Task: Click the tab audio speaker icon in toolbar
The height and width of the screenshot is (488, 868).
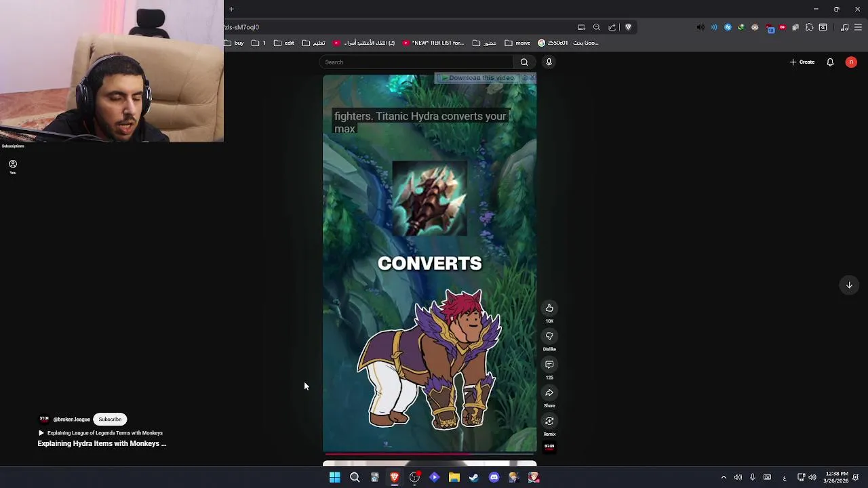Action: 701,27
